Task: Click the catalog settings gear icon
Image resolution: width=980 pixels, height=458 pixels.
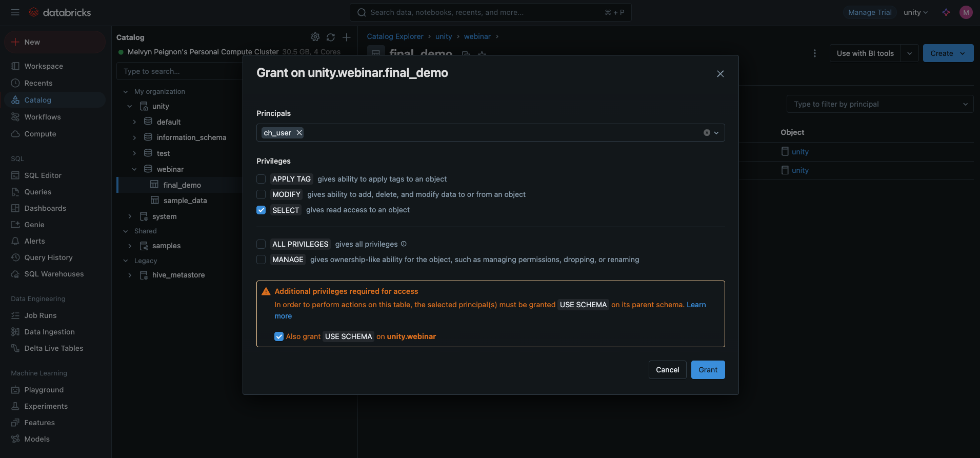Action: (x=315, y=37)
